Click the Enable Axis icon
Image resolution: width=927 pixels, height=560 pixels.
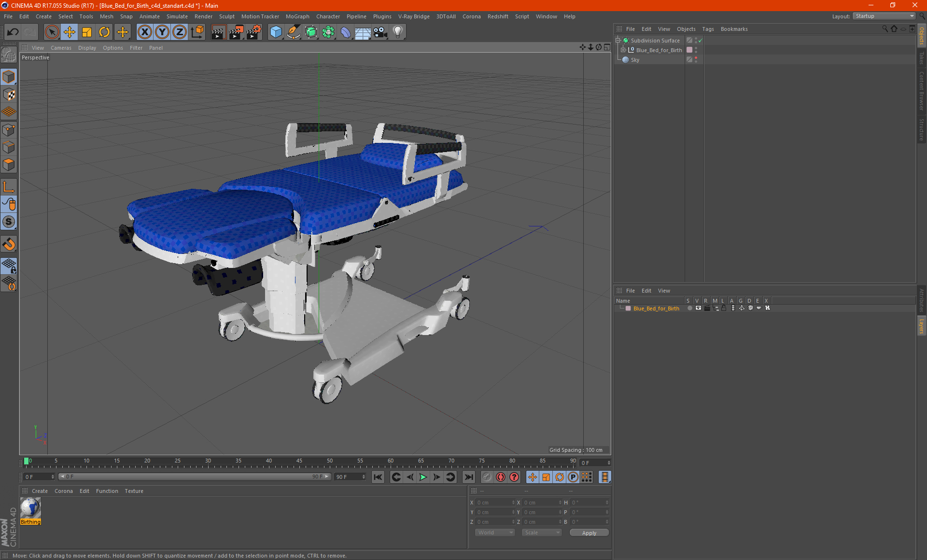[9, 187]
